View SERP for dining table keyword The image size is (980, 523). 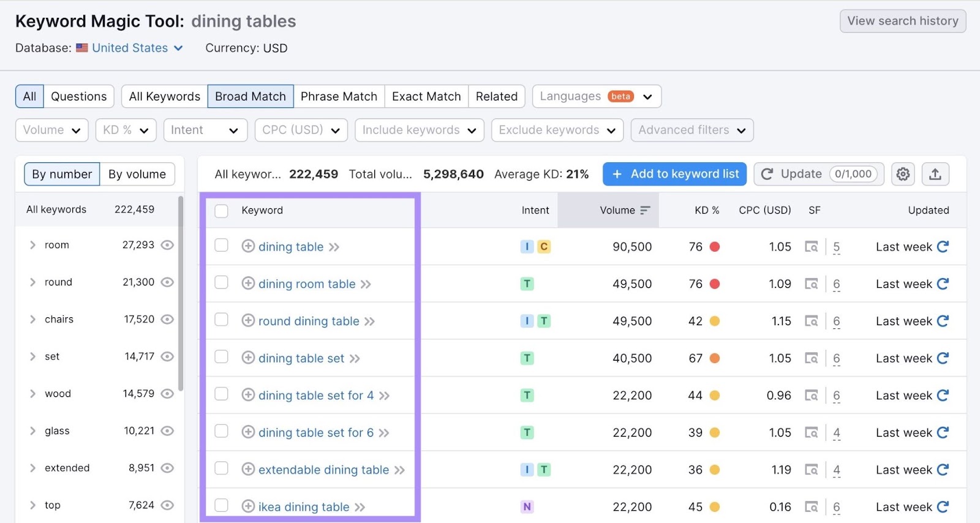(812, 247)
